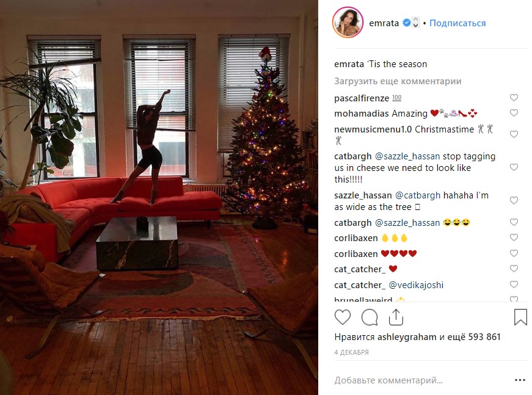Open the emrata username in header
The height and width of the screenshot is (395, 532).
click(384, 23)
